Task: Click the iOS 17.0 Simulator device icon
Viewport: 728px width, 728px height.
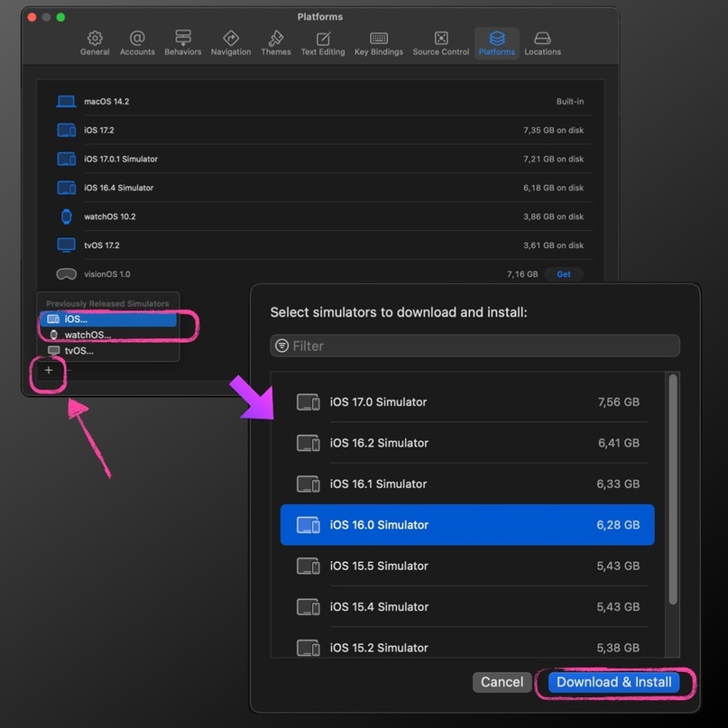Action: [308, 402]
